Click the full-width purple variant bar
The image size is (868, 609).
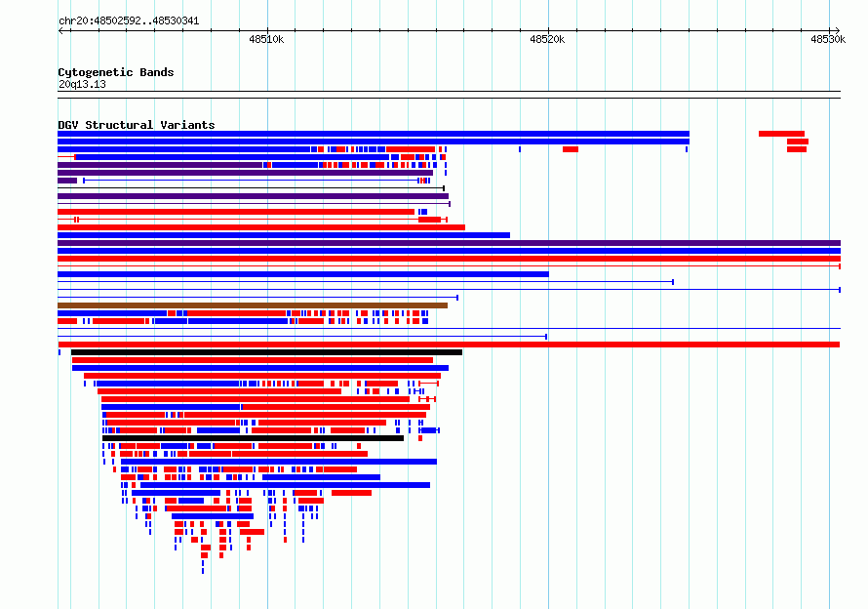[449, 243]
